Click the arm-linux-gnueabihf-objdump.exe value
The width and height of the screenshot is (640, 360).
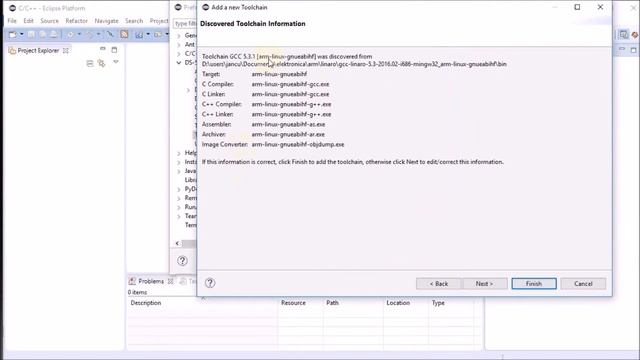pyautogui.click(x=298, y=144)
